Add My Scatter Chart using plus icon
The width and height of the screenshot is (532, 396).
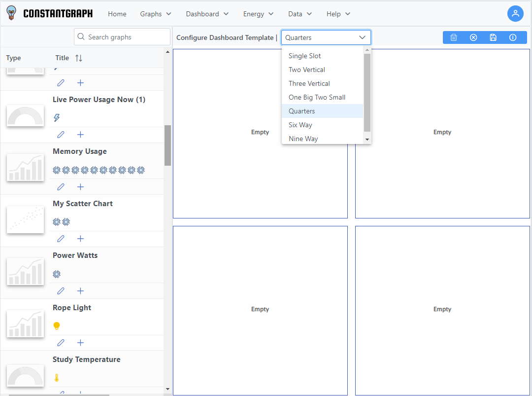tap(81, 239)
